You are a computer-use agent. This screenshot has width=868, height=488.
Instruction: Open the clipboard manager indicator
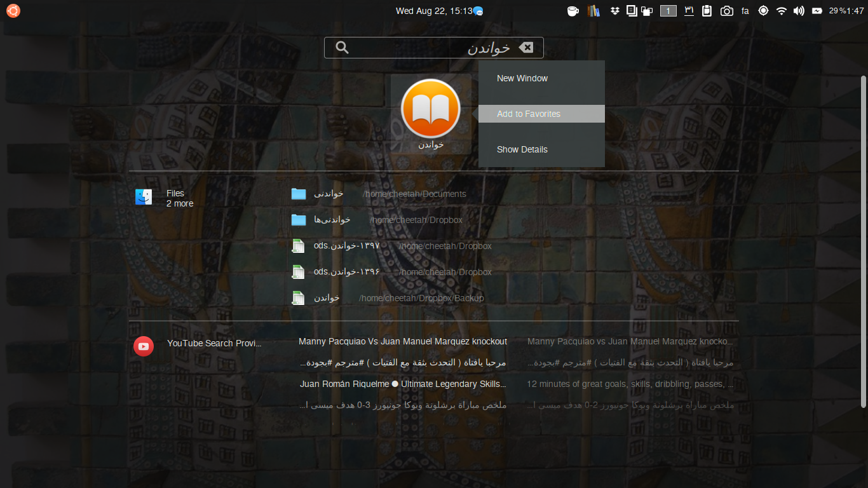[x=707, y=11]
